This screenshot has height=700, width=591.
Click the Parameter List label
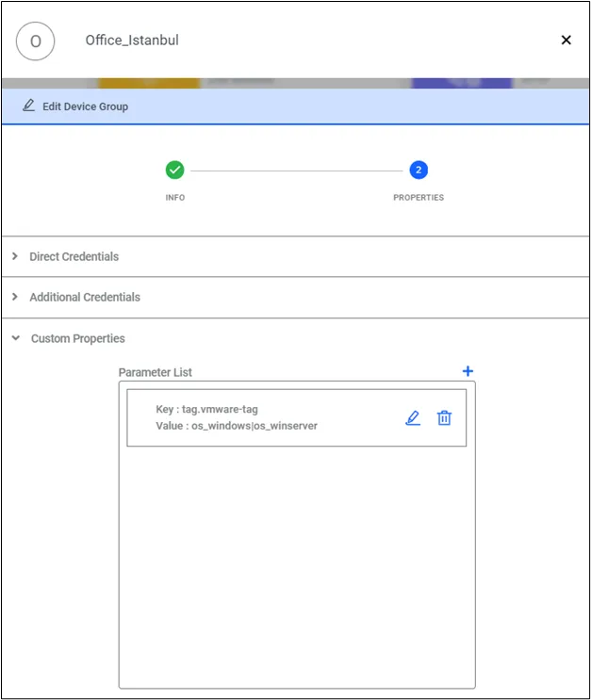(155, 372)
